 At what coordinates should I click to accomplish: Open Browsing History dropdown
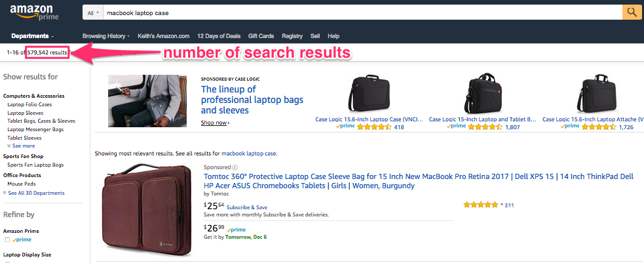tap(106, 36)
